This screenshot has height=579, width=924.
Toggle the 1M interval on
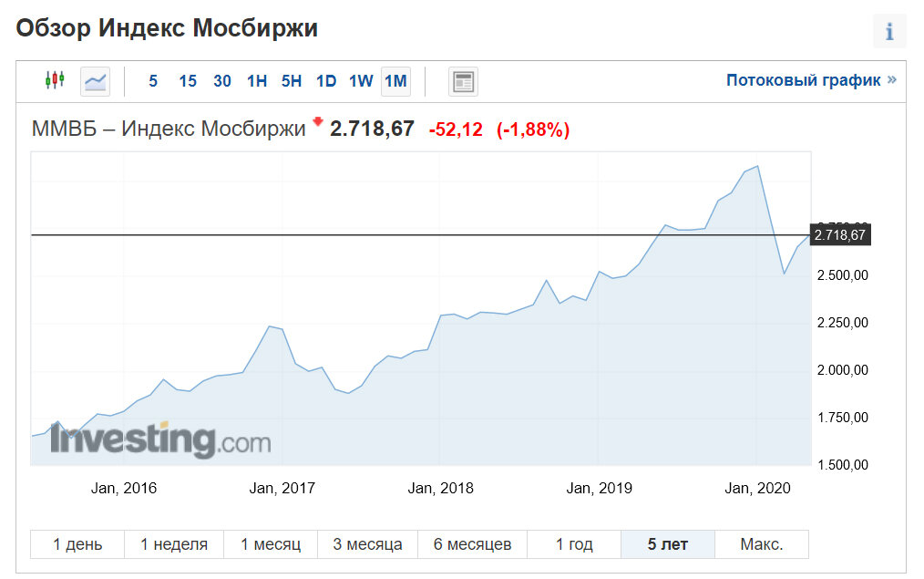click(x=395, y=80)
